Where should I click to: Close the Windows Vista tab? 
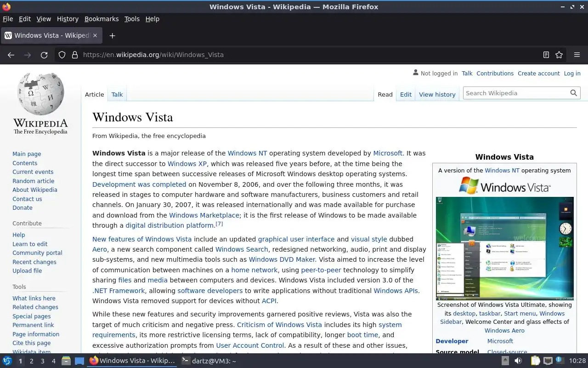95,35
